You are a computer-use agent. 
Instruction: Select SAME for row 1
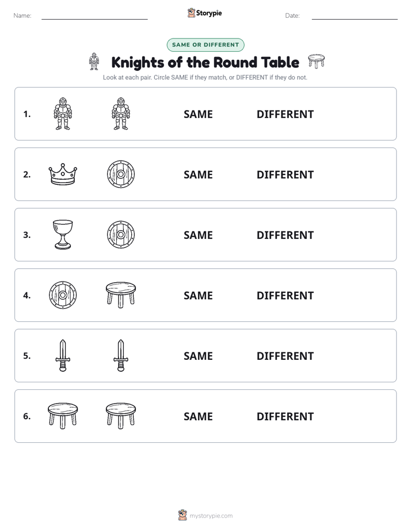198,115
